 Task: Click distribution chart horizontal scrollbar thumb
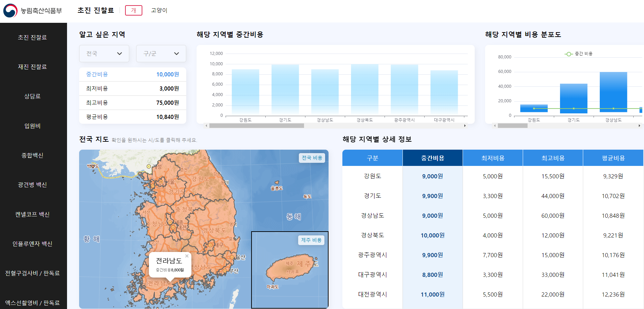pyautogui.click(x=513, y=126)
